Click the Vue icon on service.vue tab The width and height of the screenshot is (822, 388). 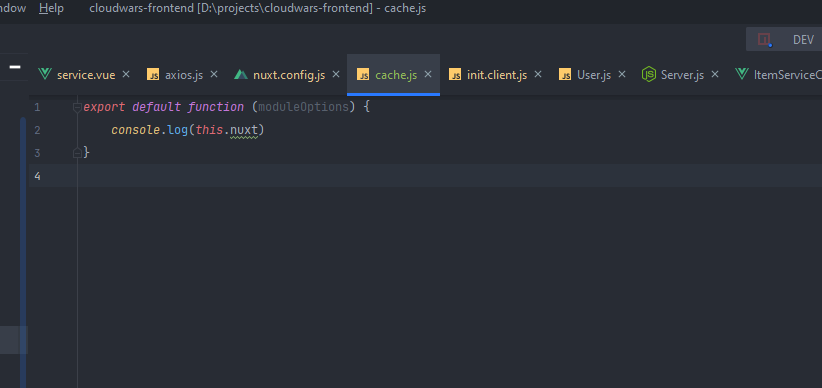tap(45, 74)
